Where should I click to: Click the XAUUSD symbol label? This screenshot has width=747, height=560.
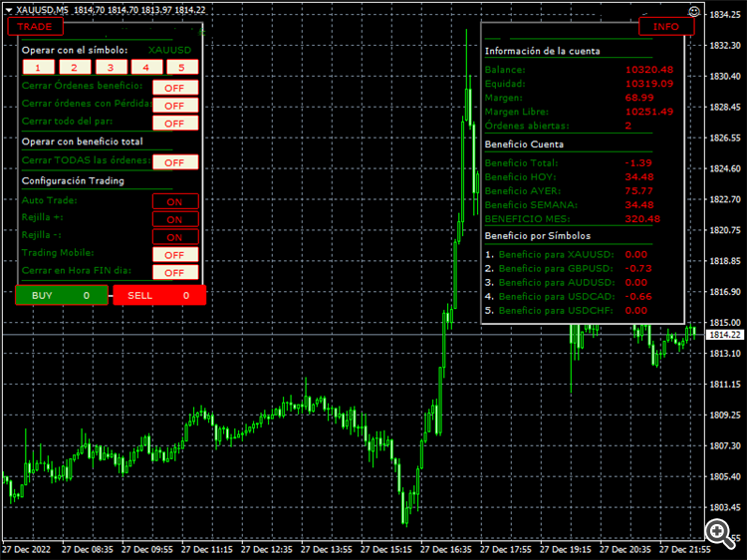(169, 50)
